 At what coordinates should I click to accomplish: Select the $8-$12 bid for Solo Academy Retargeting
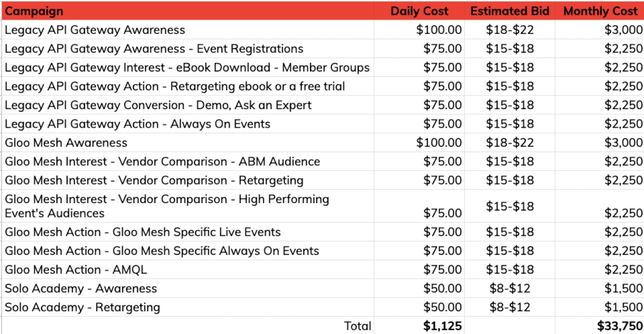pyautogui.click(x=510, y=307)
